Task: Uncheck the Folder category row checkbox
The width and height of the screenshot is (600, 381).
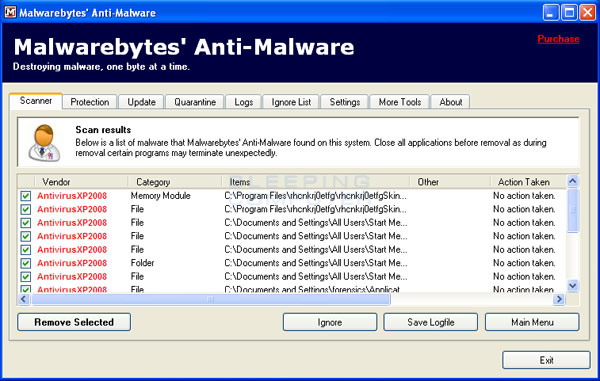Action: pyautogui.click(x=26, y=263)
